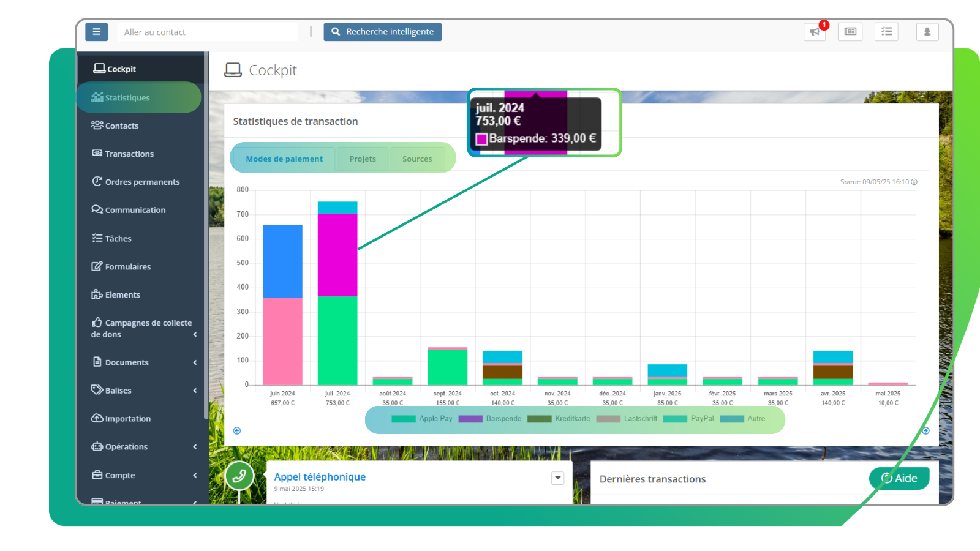The image size is (980, 551).
Task: Click the Recherche intelligente button
Action: coord(383,32)
